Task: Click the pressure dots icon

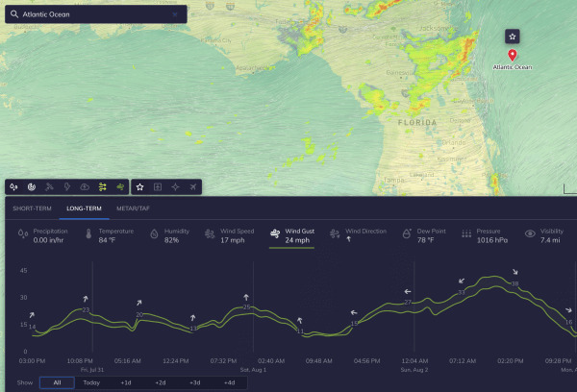Action: pyautogui.click(x=466, y=233)
